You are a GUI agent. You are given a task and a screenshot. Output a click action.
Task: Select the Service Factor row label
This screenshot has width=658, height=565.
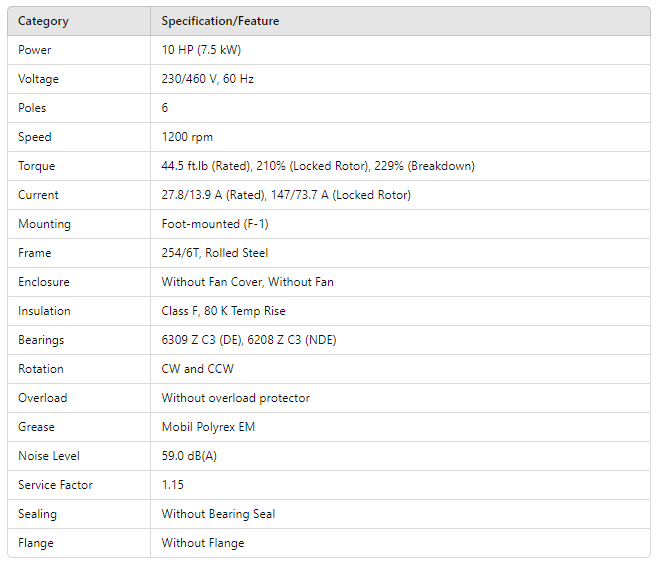55,485
